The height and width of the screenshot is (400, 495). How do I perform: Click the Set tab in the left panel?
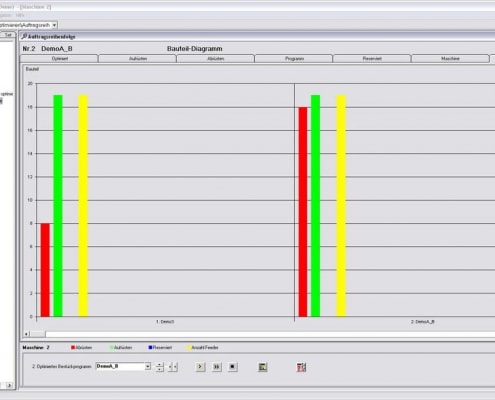click(x=8, y=35)
